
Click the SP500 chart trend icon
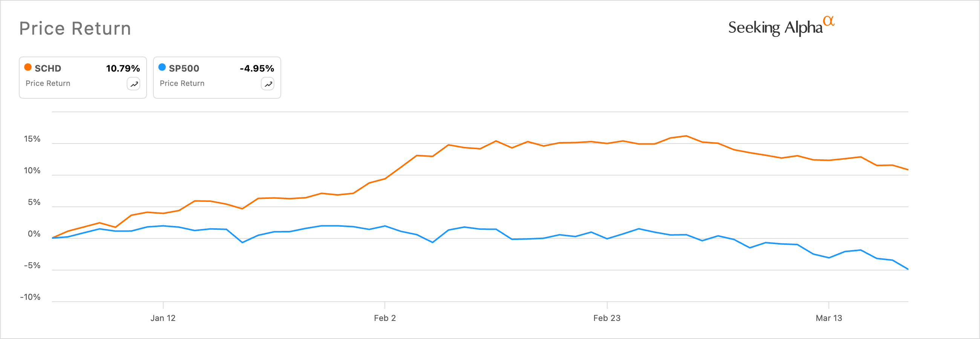tap(268, 84)
